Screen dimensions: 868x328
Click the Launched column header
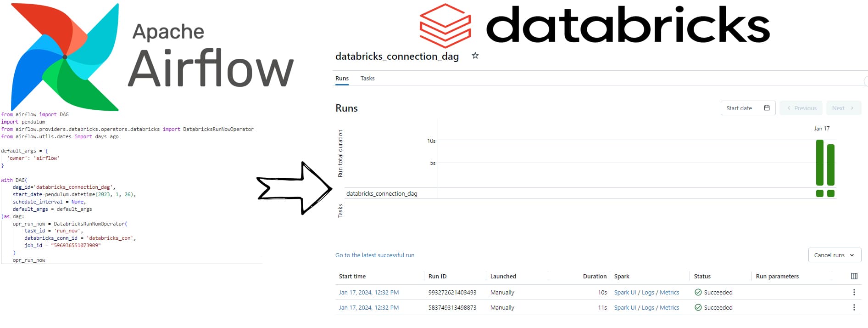coord(503,276)
